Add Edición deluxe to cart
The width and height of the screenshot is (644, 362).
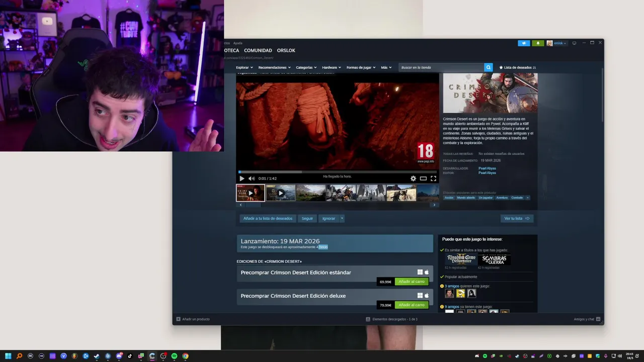pos(412,305)
